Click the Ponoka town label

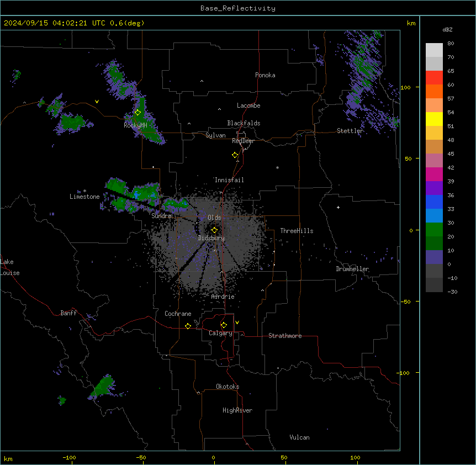pos(265,75)
